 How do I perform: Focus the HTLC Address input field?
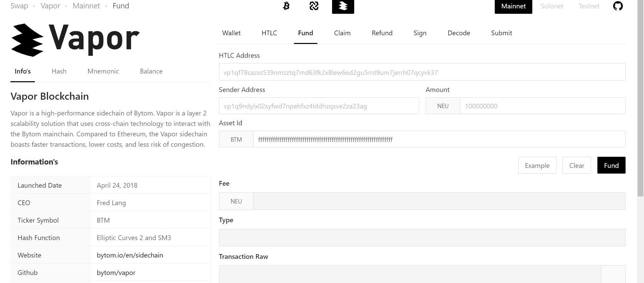click(x=422, y=72)
